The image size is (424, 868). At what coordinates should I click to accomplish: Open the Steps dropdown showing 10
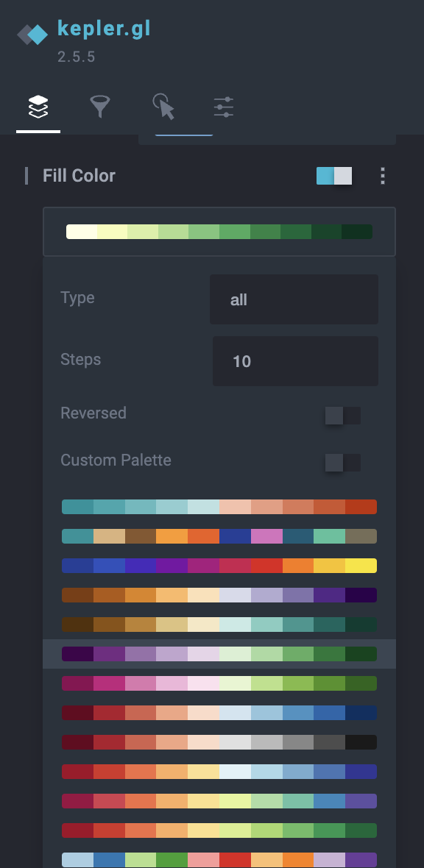point(295,360)
